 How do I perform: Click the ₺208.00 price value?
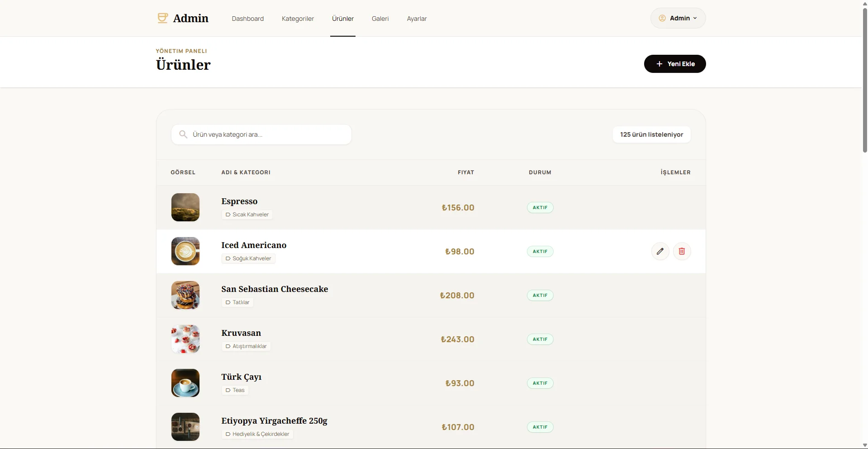pos(457,296)
